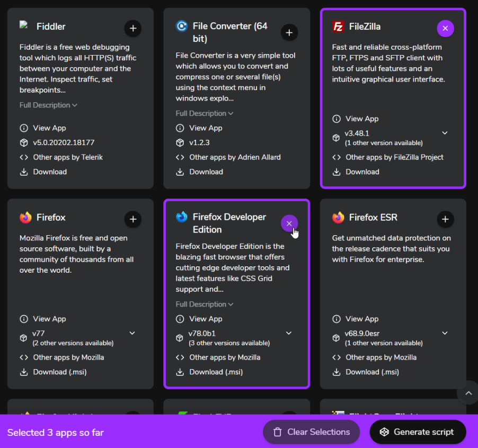Expand Fiddler's Full Description
Screen dimensions: 478x448
48,105
